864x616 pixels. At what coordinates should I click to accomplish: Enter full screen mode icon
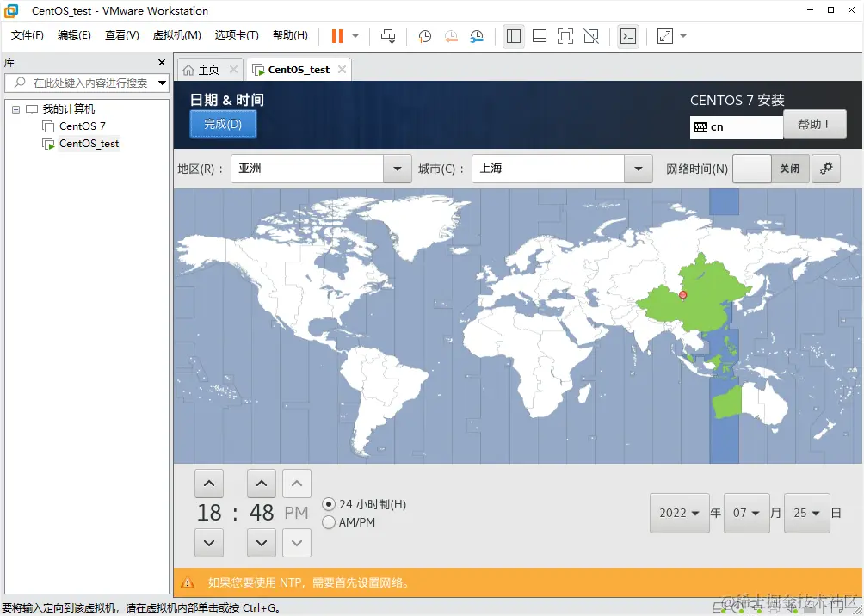tap(565, 36)
